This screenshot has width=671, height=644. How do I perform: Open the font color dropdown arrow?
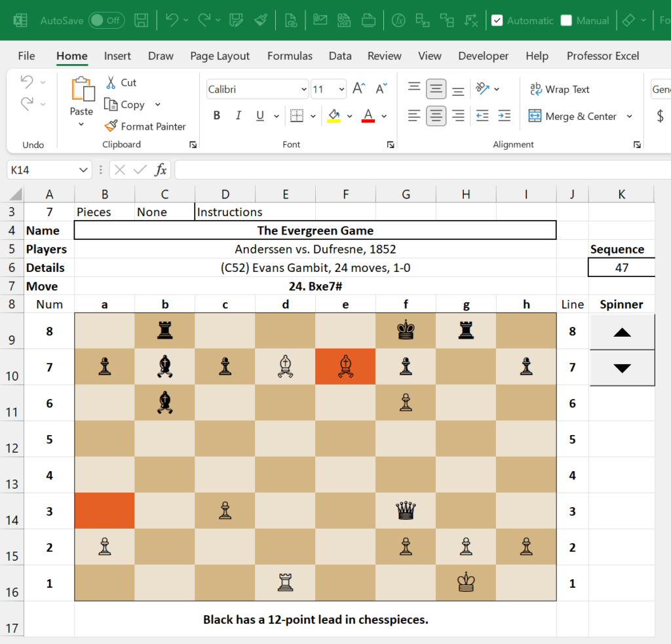click(x=383, y=115)
